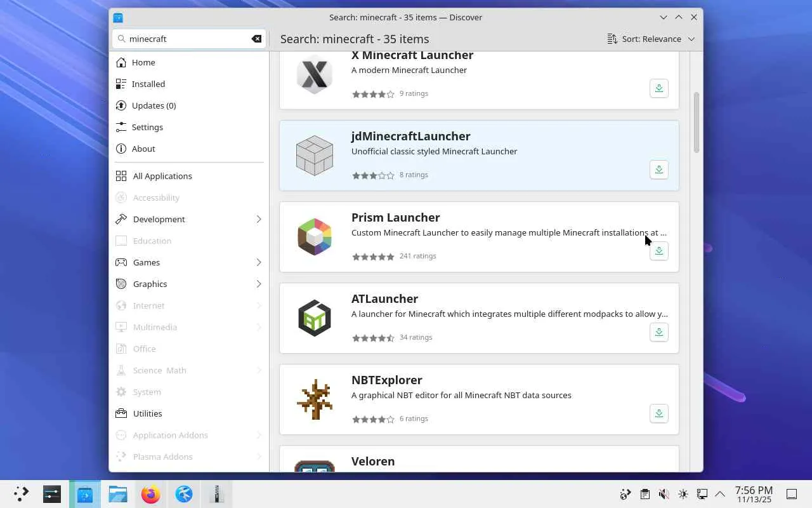Launch Firefox from the taskbar
The image size is (812, 508).
[x=151, y=494]
